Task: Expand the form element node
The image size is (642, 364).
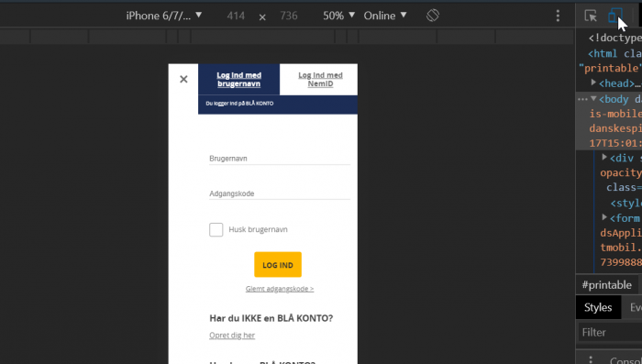Action: click(x=604, y=217)
